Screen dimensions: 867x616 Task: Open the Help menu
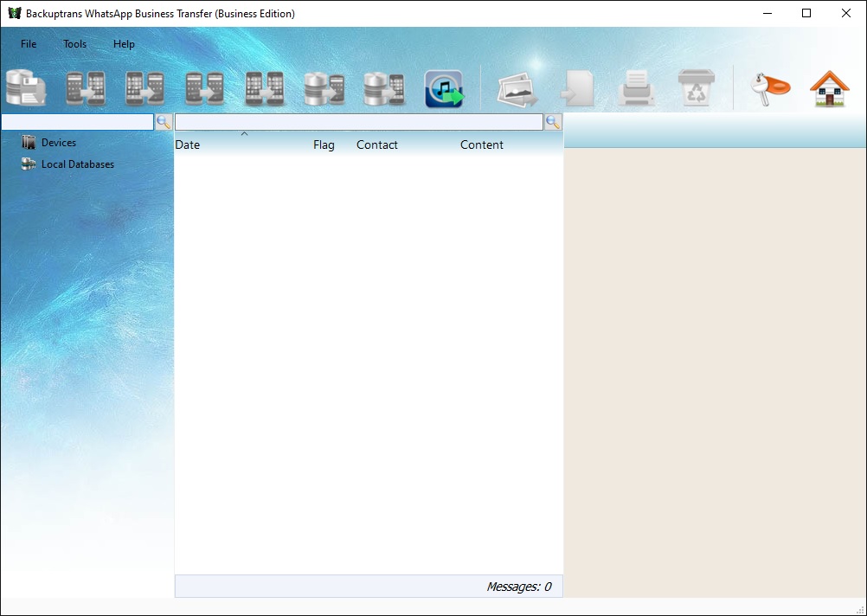[x=124, y=44]
